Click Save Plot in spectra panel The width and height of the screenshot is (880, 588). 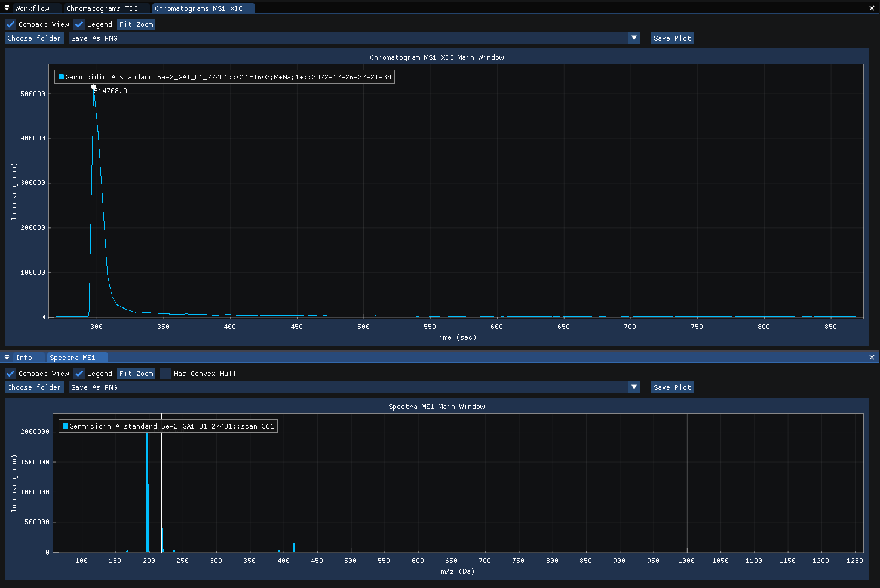point(672,387)
